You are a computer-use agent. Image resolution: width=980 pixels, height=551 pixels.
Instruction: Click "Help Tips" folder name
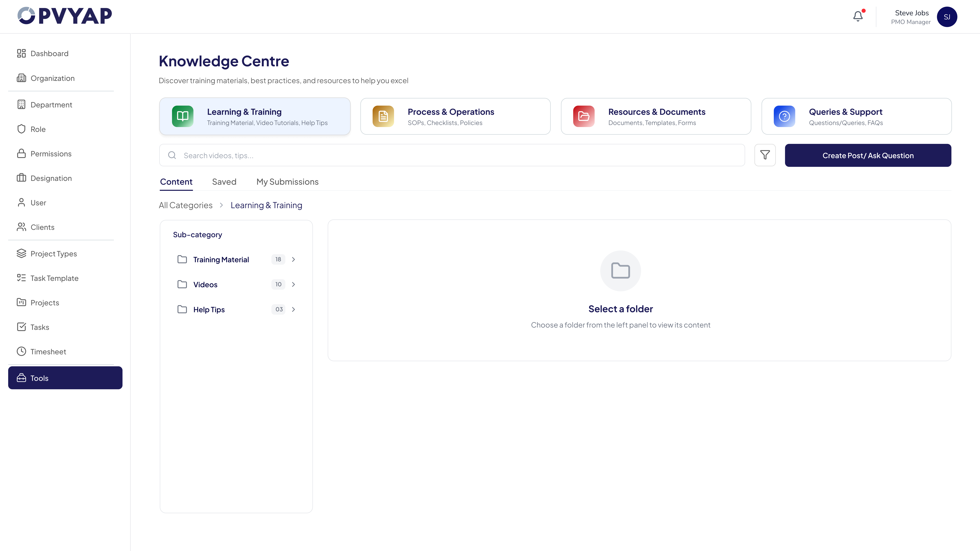click(x=209, y=310)
